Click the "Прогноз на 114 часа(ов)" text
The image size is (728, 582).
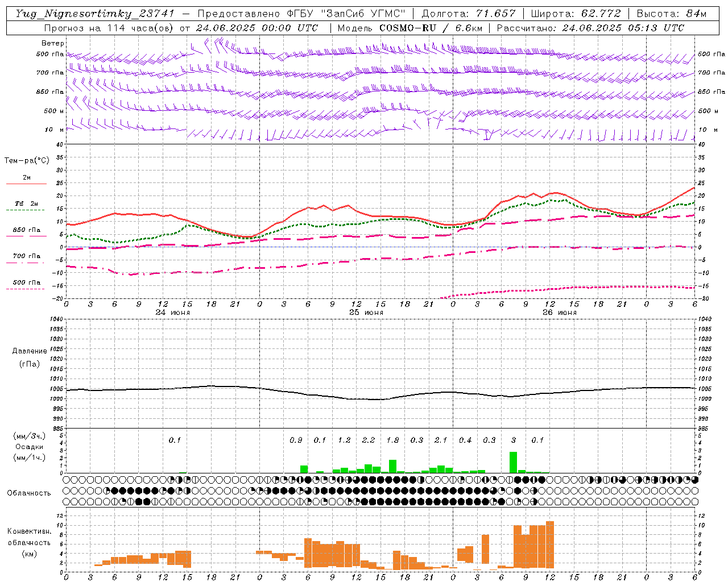(x=109, y=28)
